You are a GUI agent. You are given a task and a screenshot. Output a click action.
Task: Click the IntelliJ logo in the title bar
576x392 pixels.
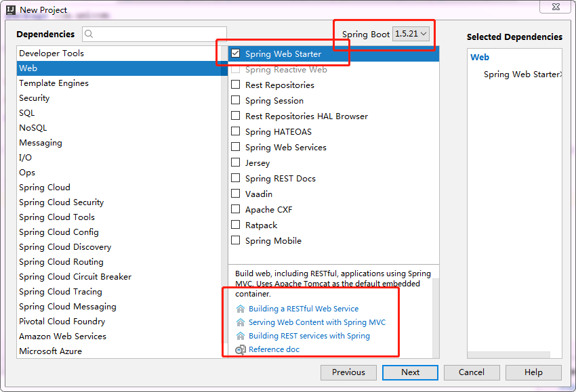(11, 10)
